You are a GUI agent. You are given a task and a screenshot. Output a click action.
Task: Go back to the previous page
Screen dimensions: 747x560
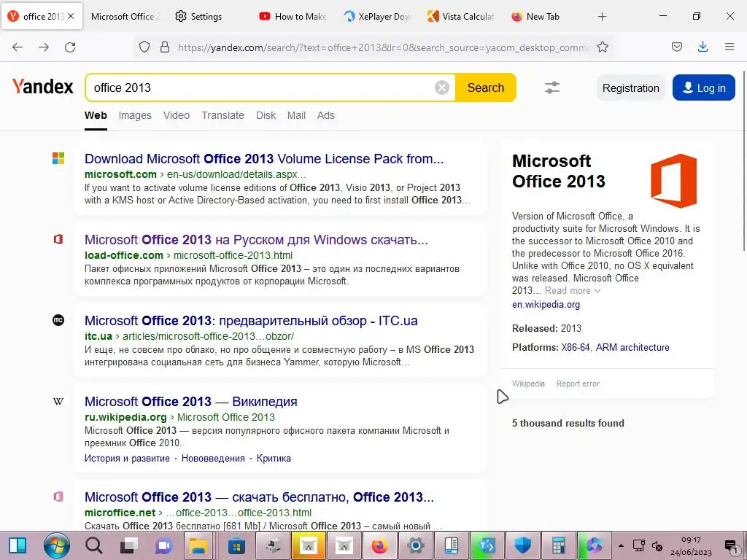click(18, 47)
